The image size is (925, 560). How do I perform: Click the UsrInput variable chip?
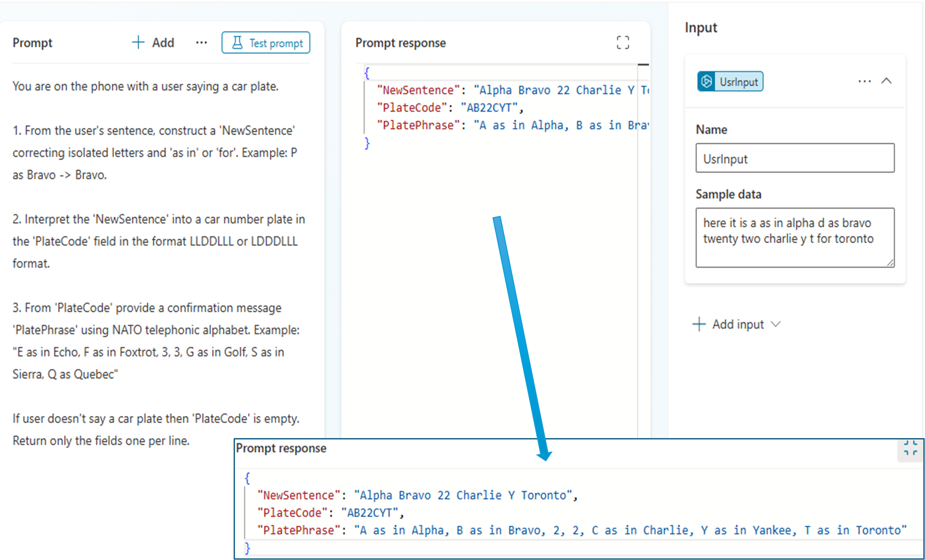pos(730,82)
